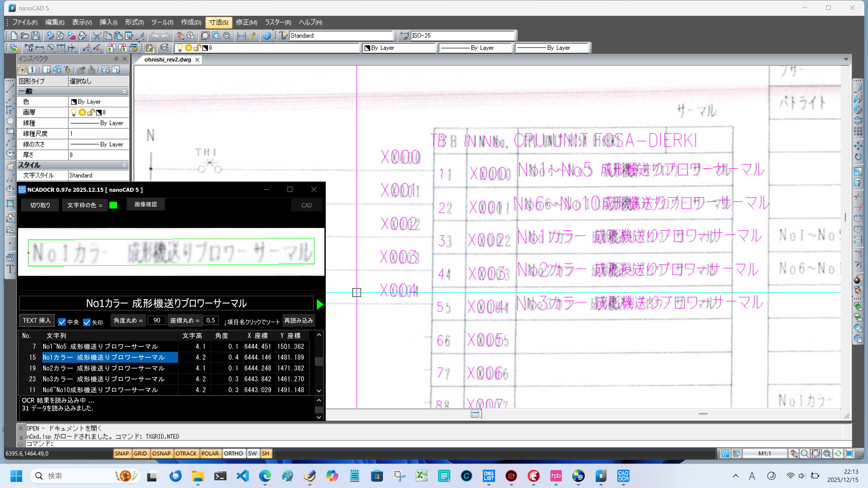Open the 寸法(S) menu
868x488 pixels.
(x=218, y=22)
